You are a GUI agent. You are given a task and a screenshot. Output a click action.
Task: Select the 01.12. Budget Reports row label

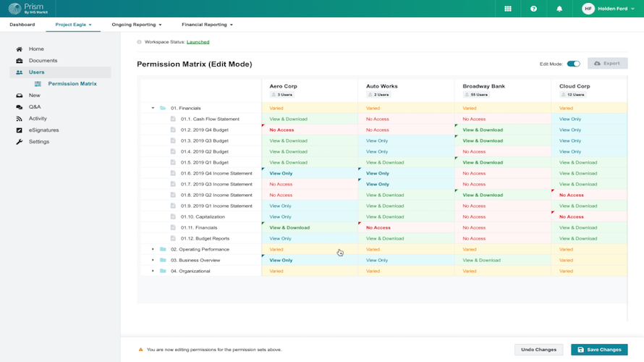click(205, 238)
